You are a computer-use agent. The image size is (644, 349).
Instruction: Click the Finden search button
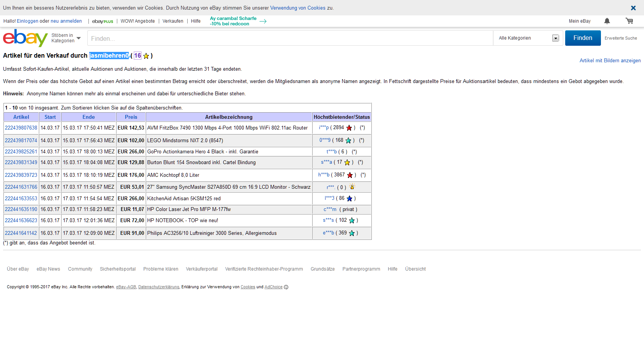[583, 38]
